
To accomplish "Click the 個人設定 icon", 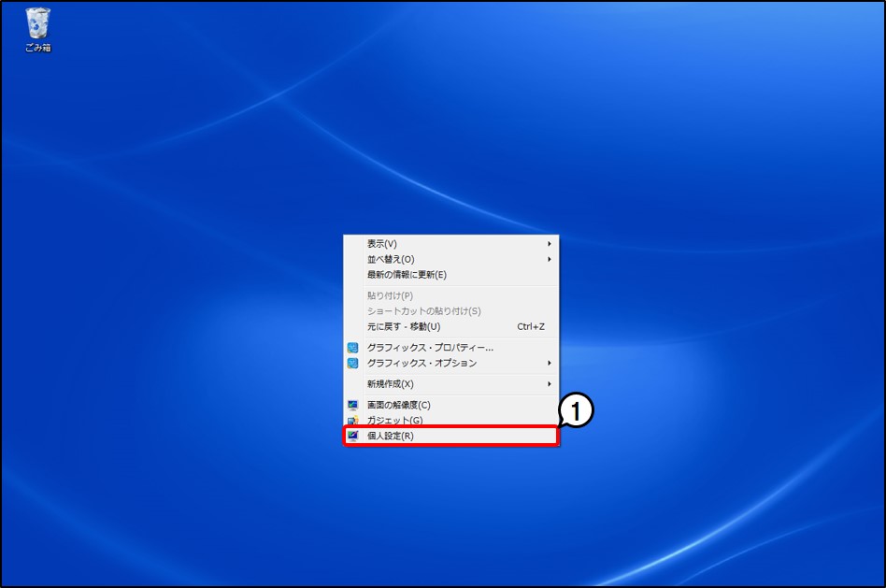I will 352,436.
